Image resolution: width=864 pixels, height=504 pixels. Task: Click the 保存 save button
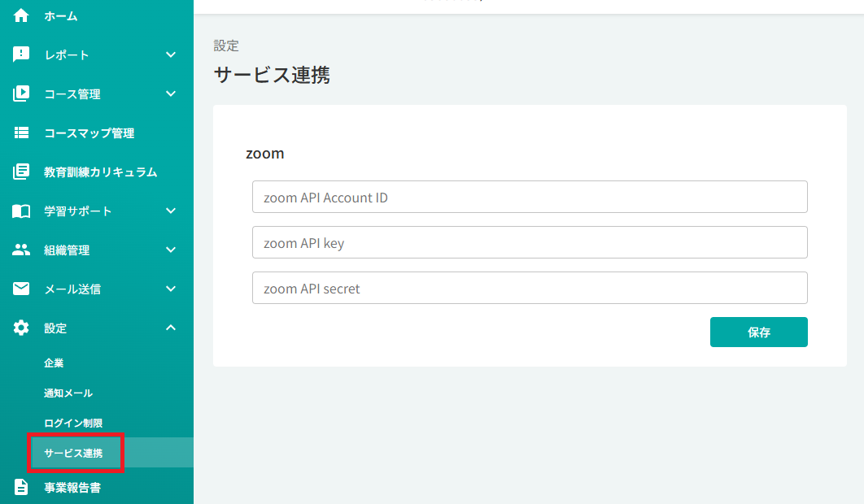(x=759, y=332)
